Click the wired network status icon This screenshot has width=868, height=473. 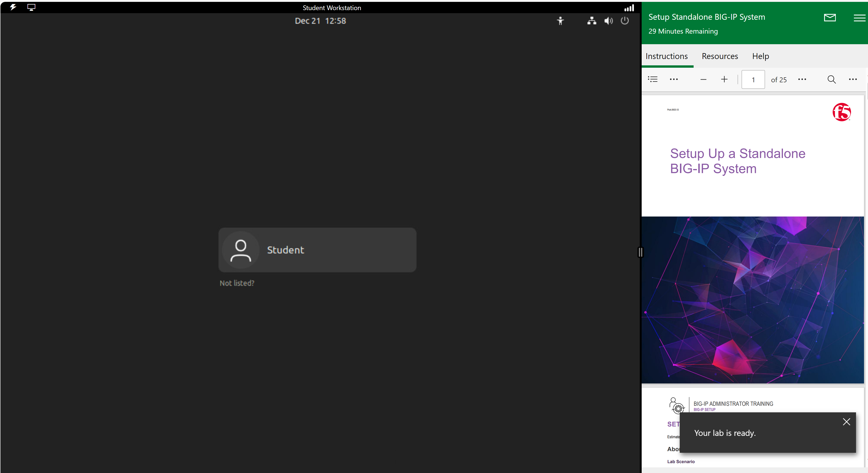(x=591, y=21)
